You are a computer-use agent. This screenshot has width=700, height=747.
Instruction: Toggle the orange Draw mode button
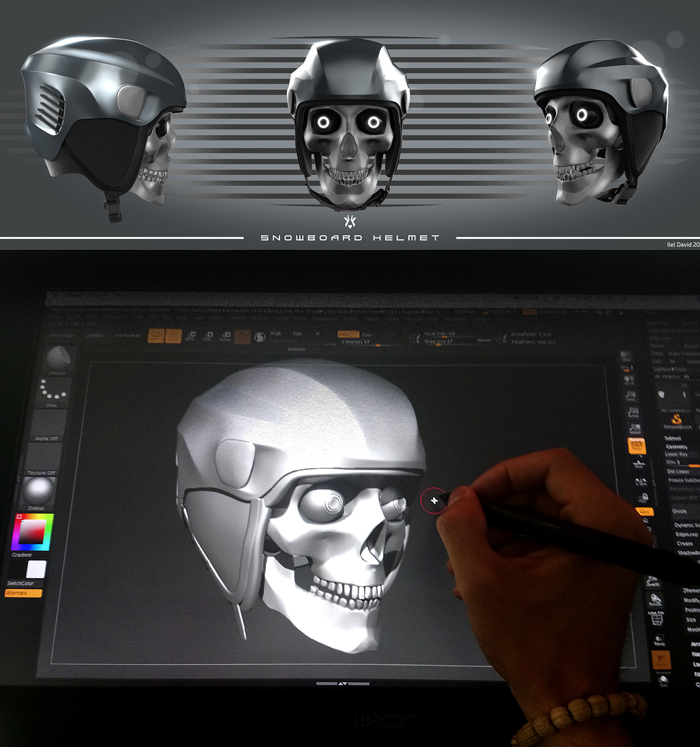[174, 336]
